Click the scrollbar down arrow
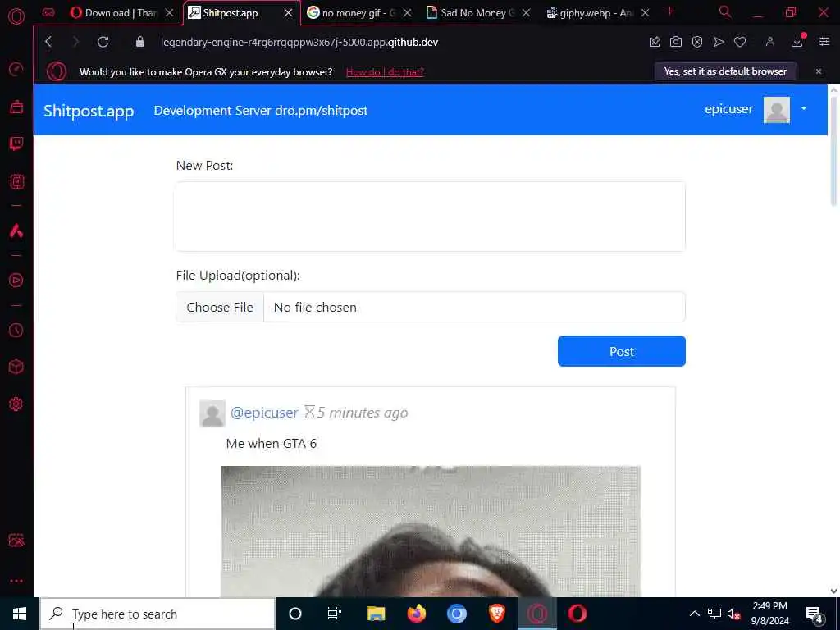The height and width of the screenshot is (630, 840). 833,591
